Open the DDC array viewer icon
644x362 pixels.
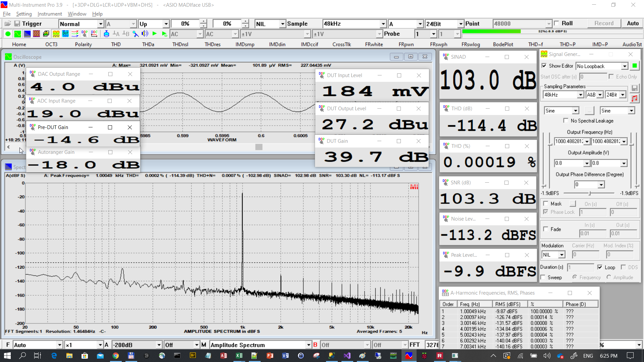[94, 34]
